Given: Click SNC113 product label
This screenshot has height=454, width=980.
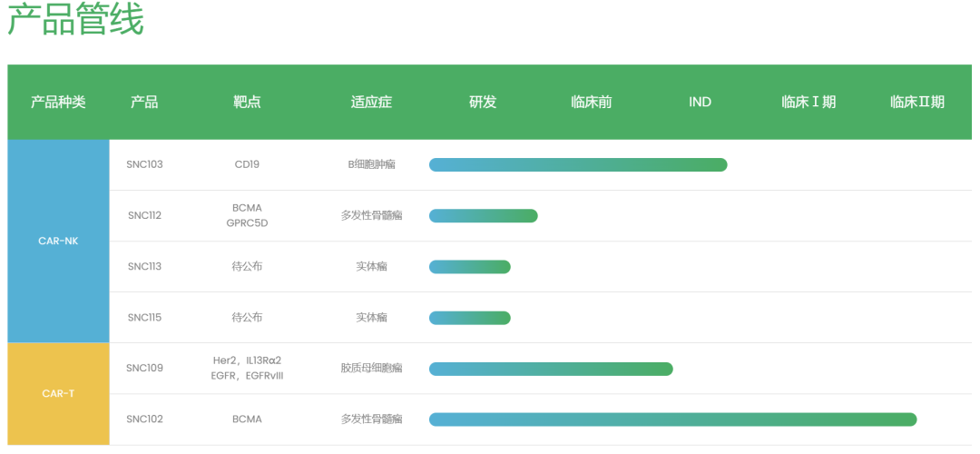Looking at the screenshot, I should [x=144, y=266].
